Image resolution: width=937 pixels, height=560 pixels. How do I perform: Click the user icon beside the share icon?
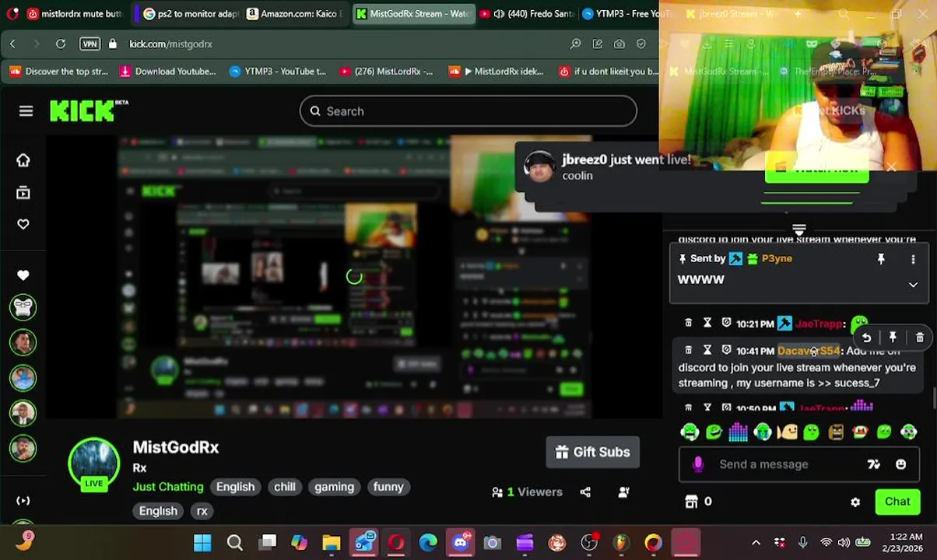623,492
